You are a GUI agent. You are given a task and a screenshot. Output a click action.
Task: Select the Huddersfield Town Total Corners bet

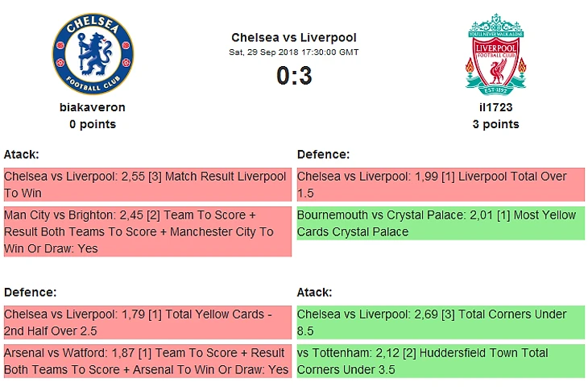(441, 361)
